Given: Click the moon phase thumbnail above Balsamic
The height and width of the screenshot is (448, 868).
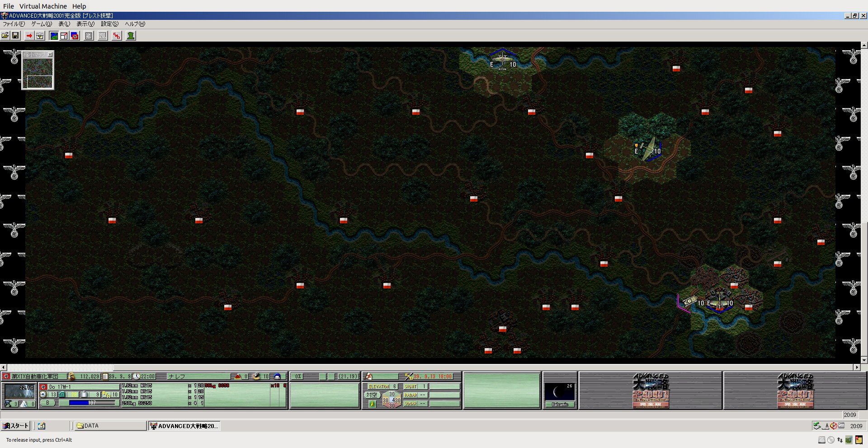Looking at the screenshot, I should (560, 391).
